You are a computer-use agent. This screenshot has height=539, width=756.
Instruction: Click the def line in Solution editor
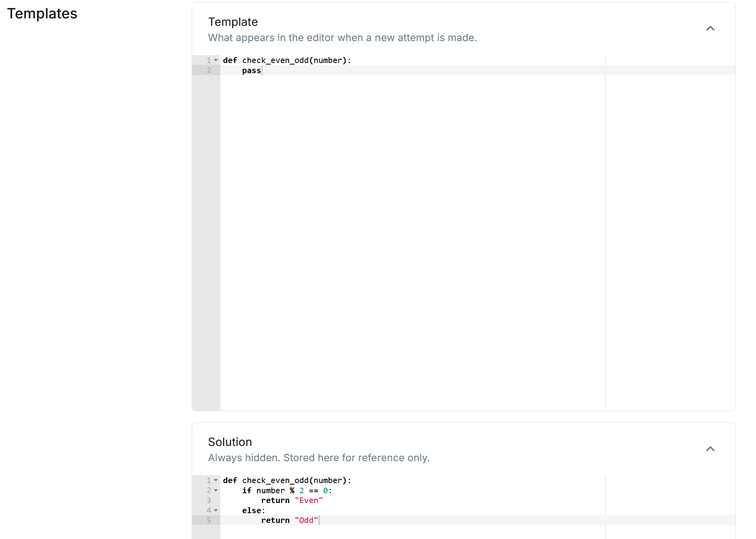click(287, 480)
